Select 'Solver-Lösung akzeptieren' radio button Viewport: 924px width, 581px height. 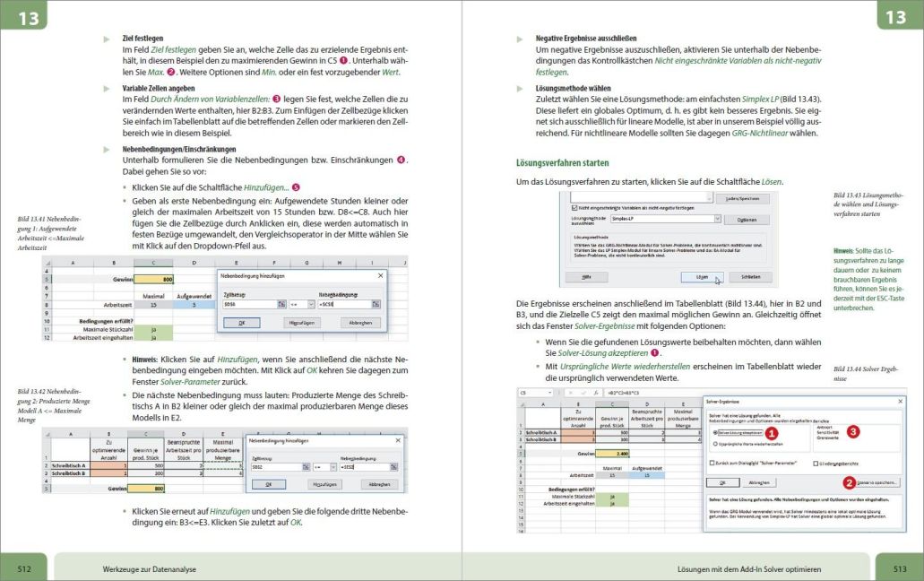713,432
